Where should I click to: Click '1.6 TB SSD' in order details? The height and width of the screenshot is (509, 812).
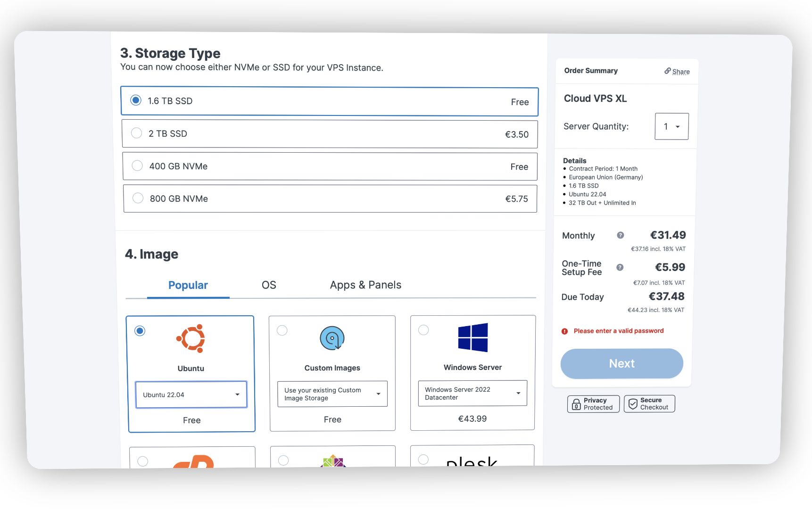[584, 186]
